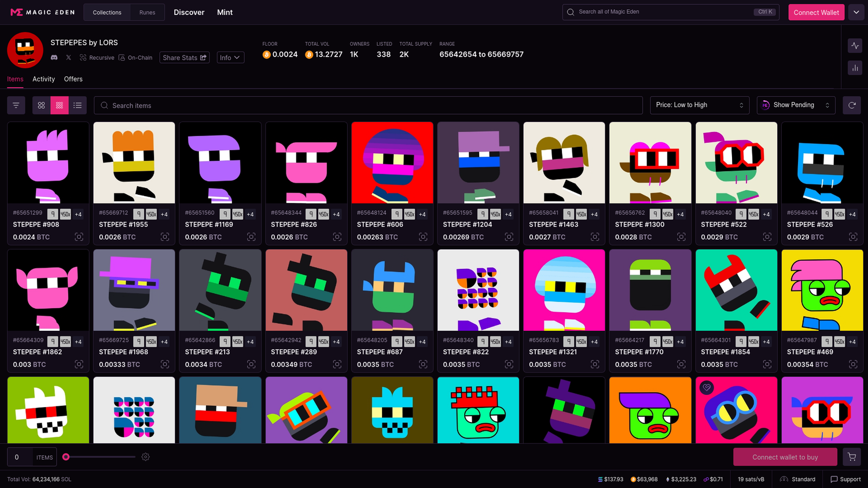Viewport: 868px width, 488px height.
Task: Toggle the Runes mode
Action: tap(147, 12)
